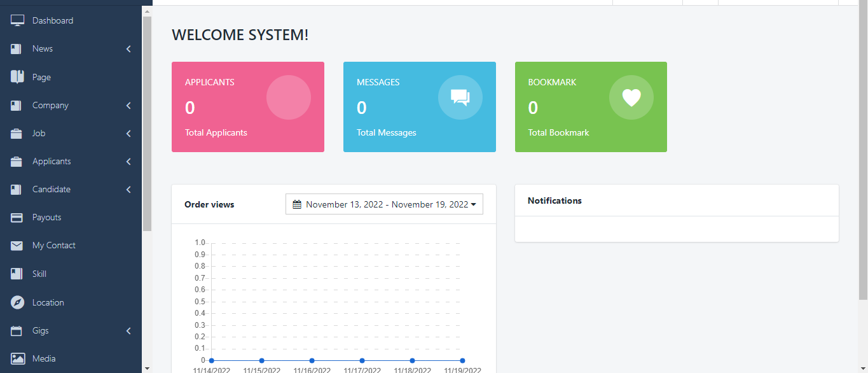Expand the Gigs submenu chevron

click(128, 331)
